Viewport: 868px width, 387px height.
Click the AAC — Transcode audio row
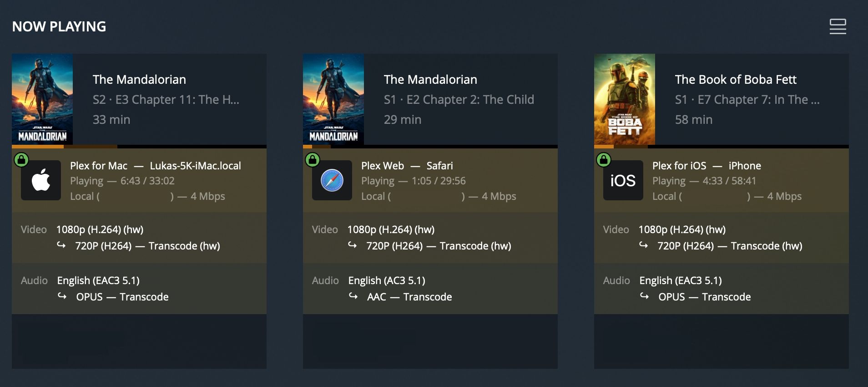click(409, 297)
